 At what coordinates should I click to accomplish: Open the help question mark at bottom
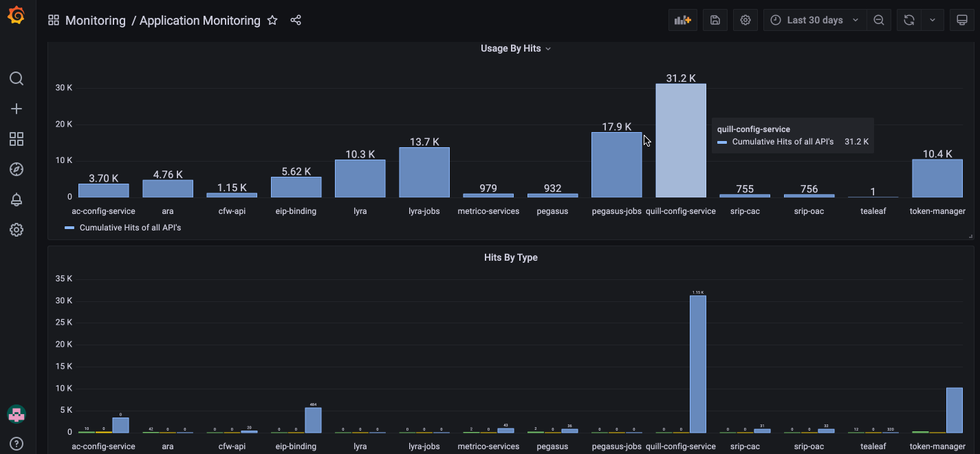(16, 443)
